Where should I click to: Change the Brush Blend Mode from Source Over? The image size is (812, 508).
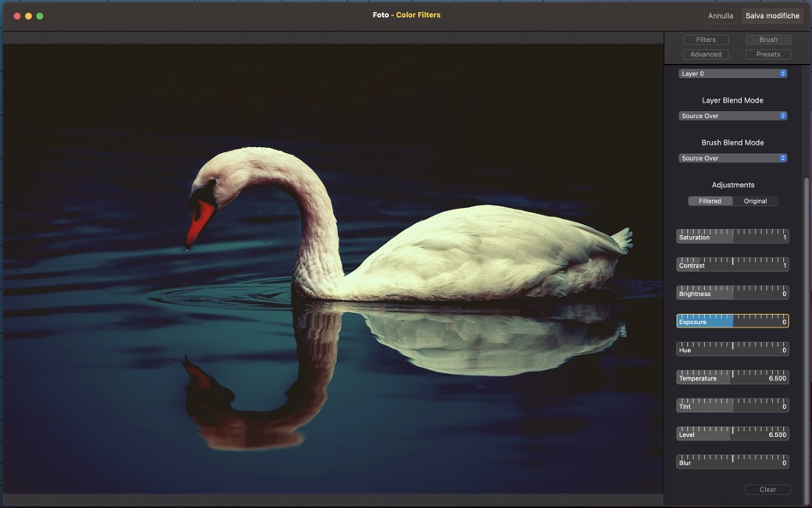[x=733, y=157]
